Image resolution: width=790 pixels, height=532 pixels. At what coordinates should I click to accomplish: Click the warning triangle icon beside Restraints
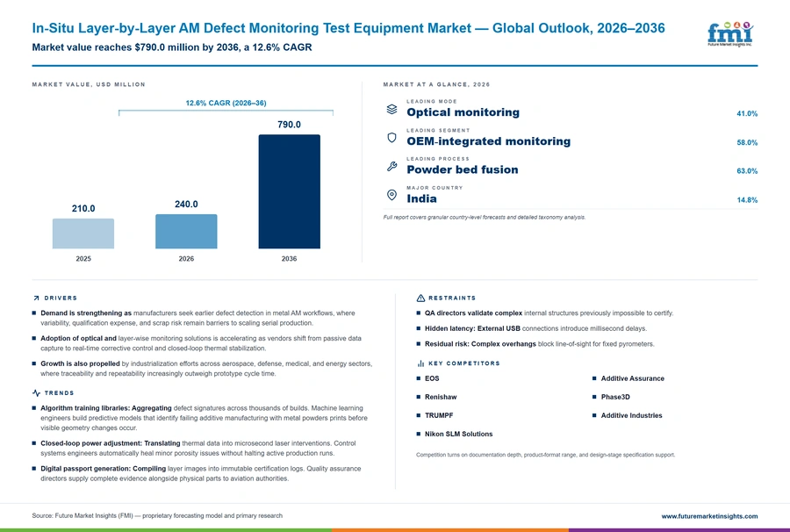[x=420, y=298]
